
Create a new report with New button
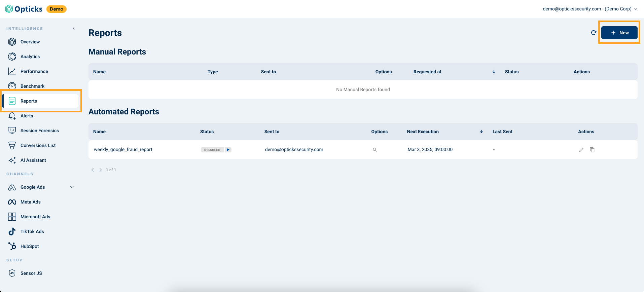click(619, 33)
